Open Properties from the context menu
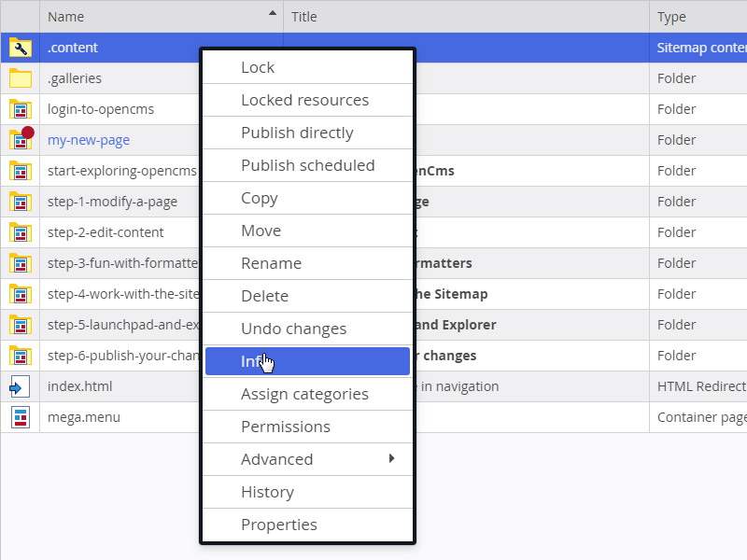 coord(307,525)
